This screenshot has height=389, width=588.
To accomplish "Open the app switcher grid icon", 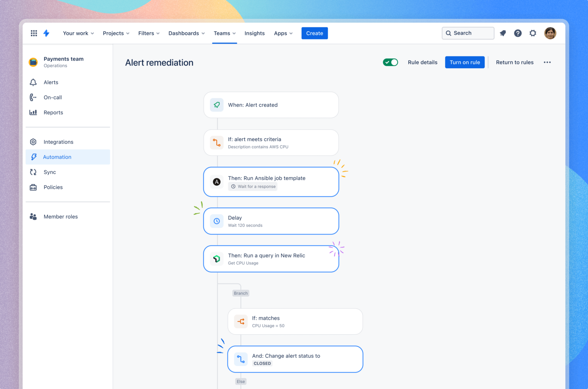I will (34, 33).
